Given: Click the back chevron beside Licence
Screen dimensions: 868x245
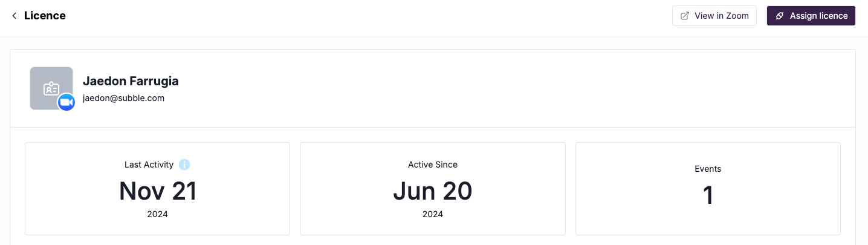Looking at the screenshot, I should coord(15,16).
